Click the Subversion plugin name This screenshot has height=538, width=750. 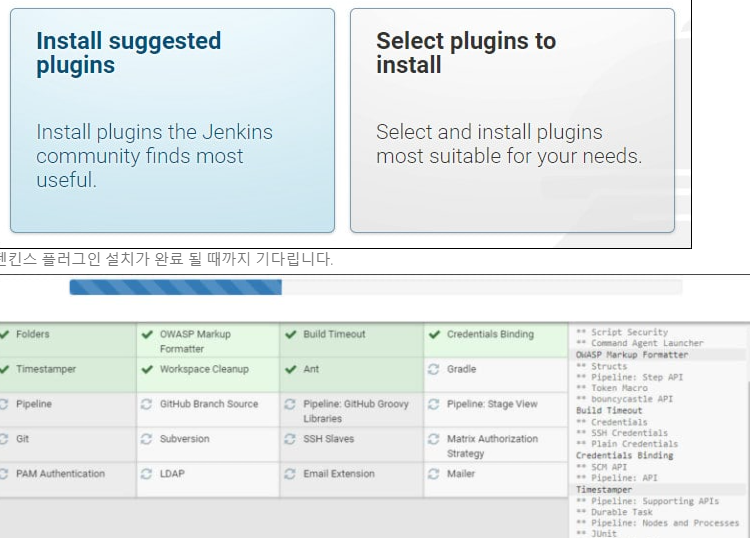(185, 439)
